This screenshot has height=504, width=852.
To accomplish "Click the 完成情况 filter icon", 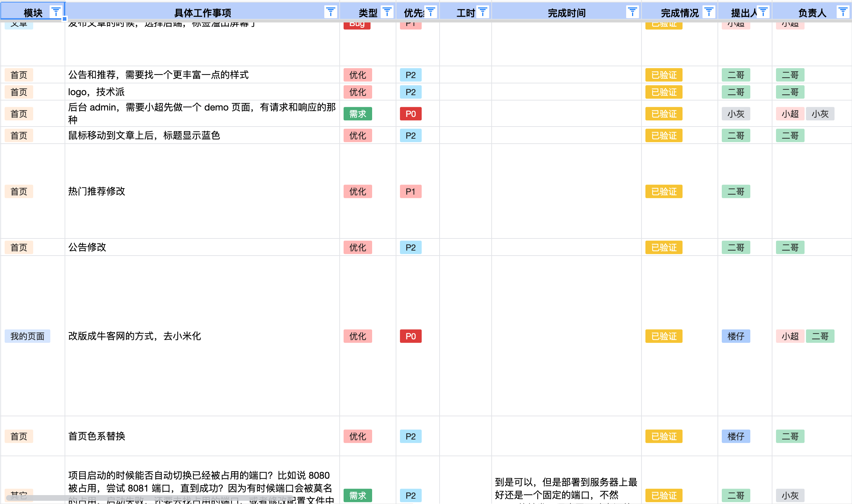I will point(709,12).
